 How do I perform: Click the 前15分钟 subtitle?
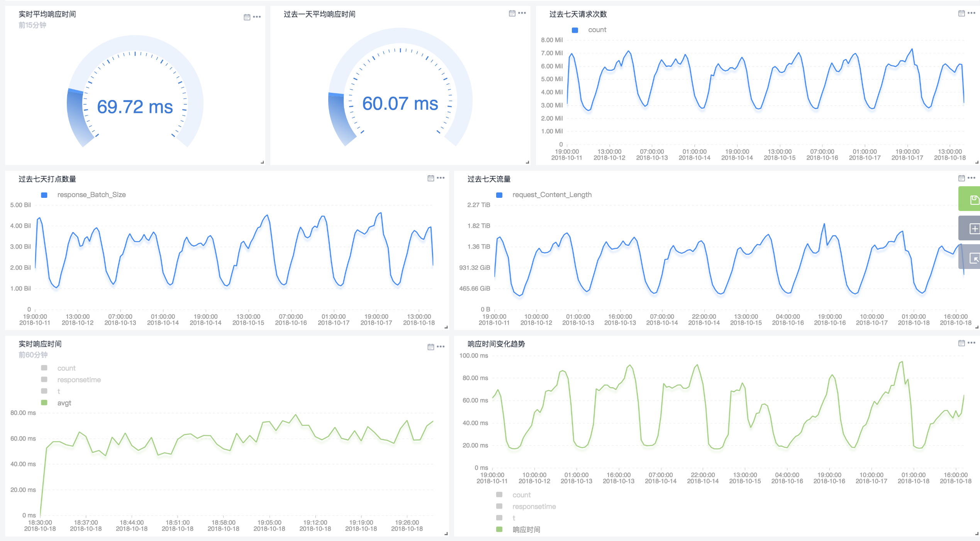tap(32, 25)
